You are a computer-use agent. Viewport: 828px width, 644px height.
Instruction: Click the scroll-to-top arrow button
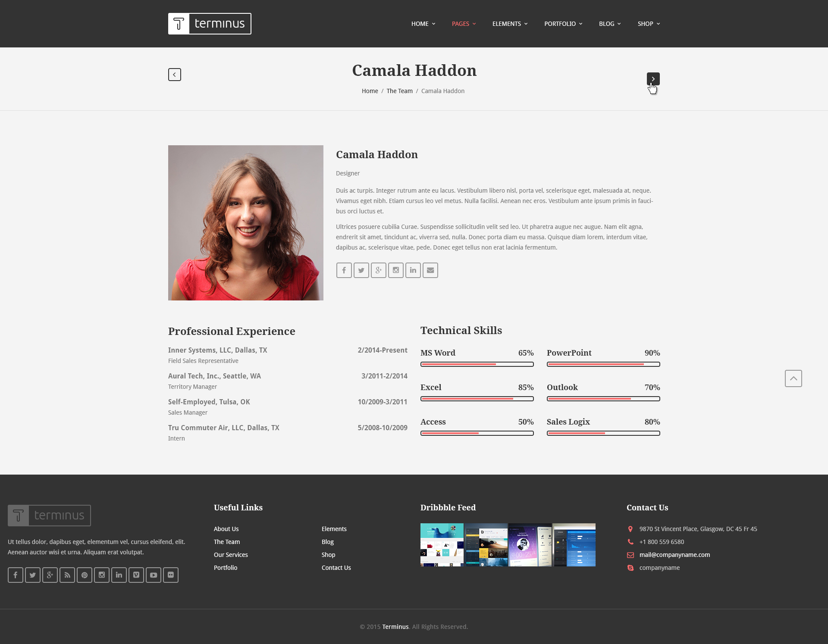pos(793,378)
